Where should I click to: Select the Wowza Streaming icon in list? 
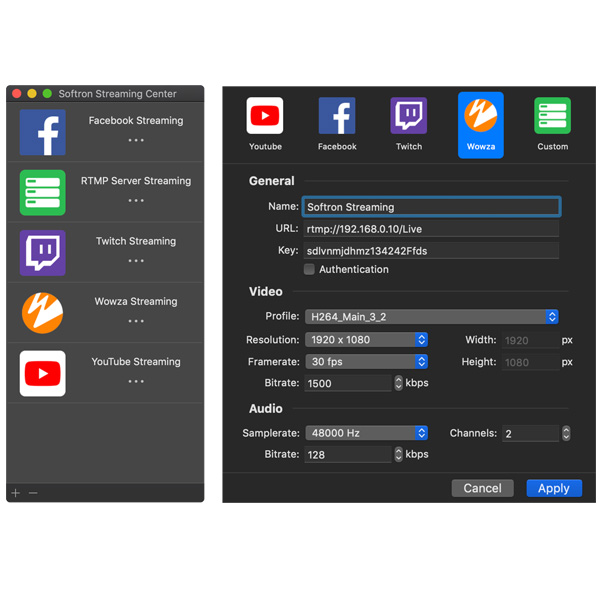click(43, 313)
